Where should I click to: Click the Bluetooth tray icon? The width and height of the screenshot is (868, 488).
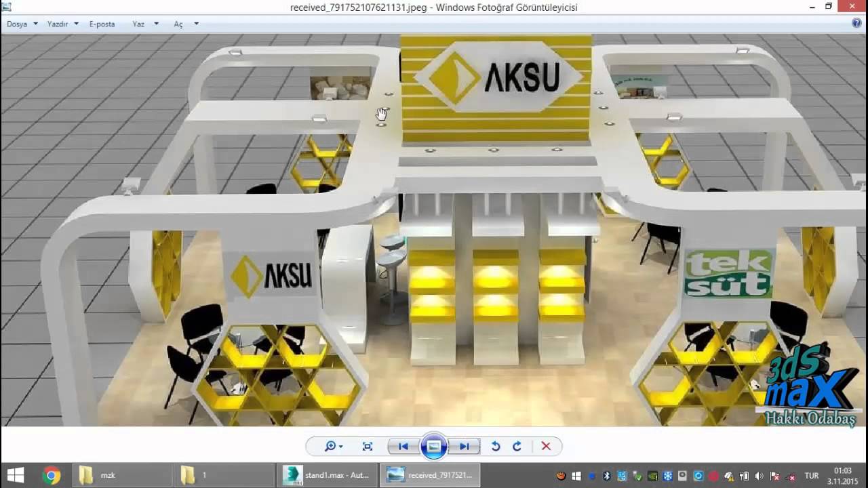tap(607, 476)
